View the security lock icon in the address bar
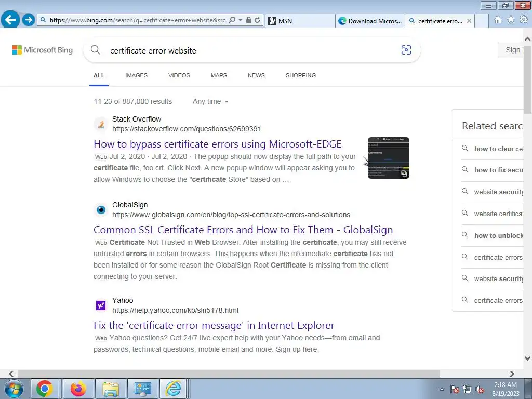The width and height of the screenshot is (532, 399). click(249, 20)
